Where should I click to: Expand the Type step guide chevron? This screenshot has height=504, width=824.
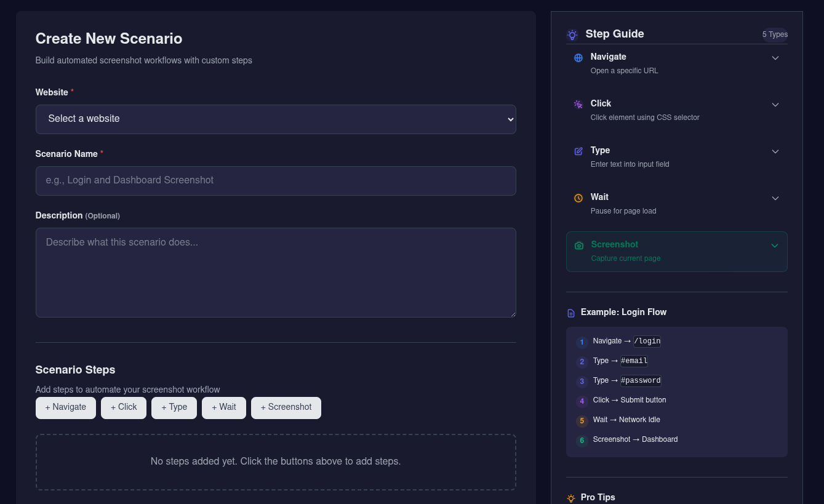(x=775, y=151)
